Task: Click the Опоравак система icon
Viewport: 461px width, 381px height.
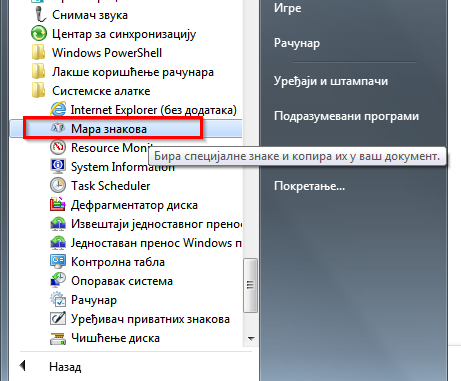Action: coord(58,281)
